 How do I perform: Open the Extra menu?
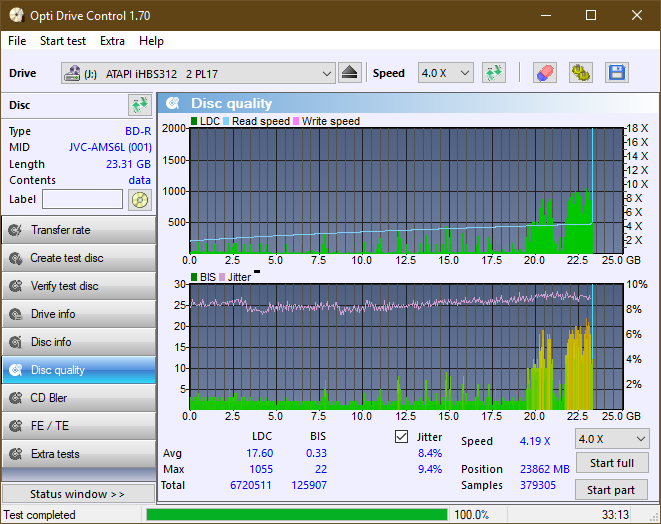pos(112,41)
